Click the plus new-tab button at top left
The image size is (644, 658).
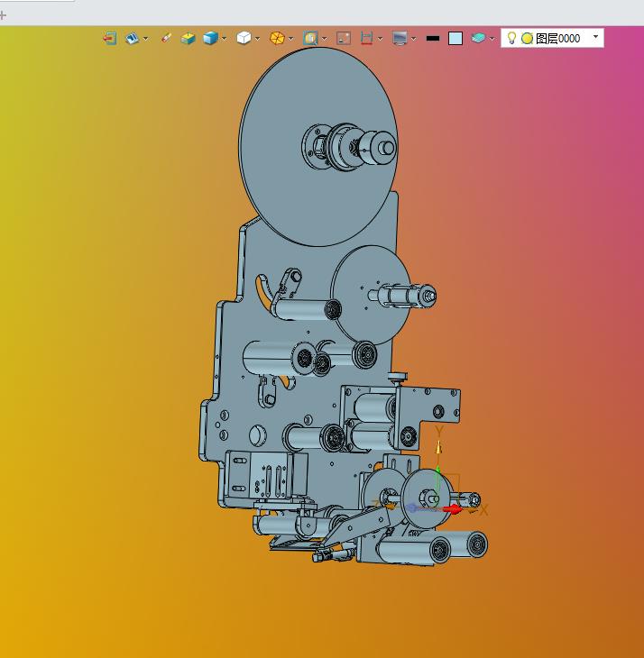(x=3, y=15)
